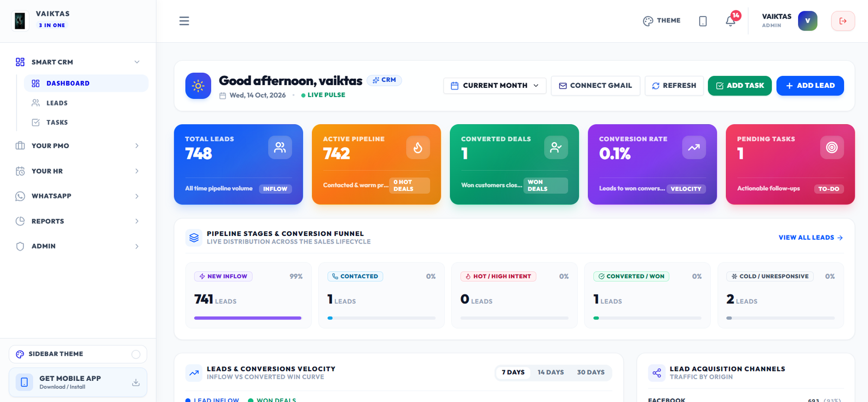Expand the Admin menu chevron
The width and height of the screenshot is (868, 402).
tap(137, 246)
